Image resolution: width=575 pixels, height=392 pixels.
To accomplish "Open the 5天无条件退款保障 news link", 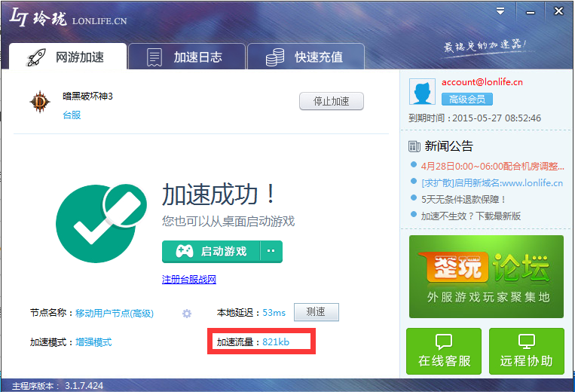I will (463, 199).
